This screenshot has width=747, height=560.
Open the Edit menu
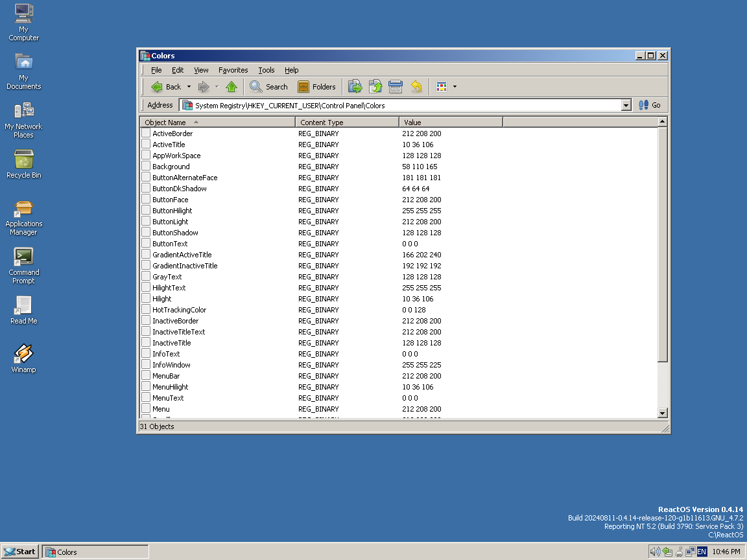pyautogui.click(x=178, y=70)
